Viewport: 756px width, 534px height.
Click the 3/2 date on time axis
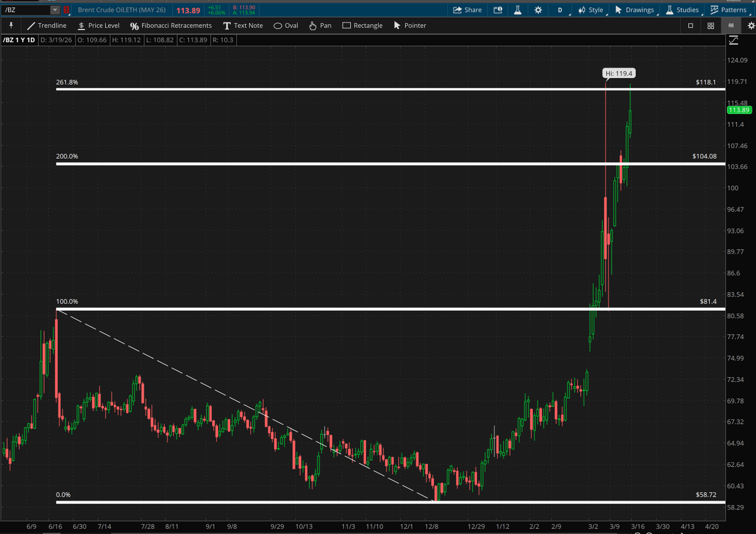(593, 526)
